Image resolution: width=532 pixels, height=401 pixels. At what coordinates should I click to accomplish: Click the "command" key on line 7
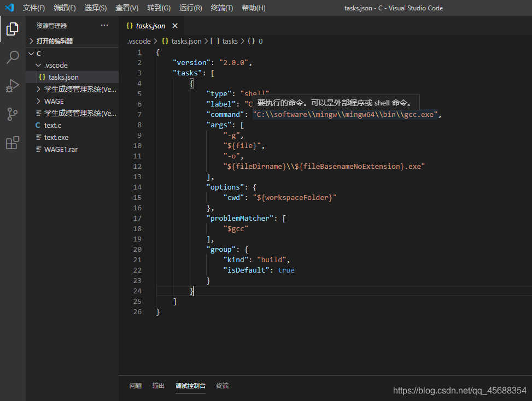click(x=225, y=115)
